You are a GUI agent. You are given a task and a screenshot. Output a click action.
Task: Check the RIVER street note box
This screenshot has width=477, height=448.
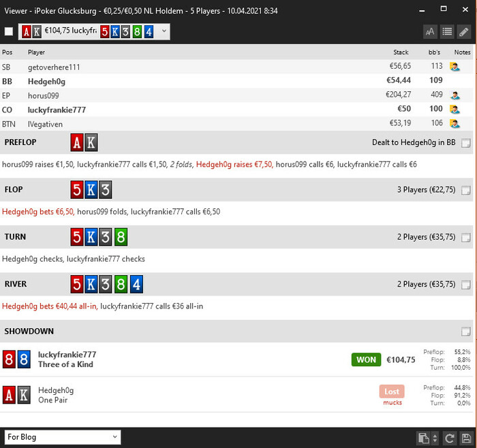pos(465,285)
